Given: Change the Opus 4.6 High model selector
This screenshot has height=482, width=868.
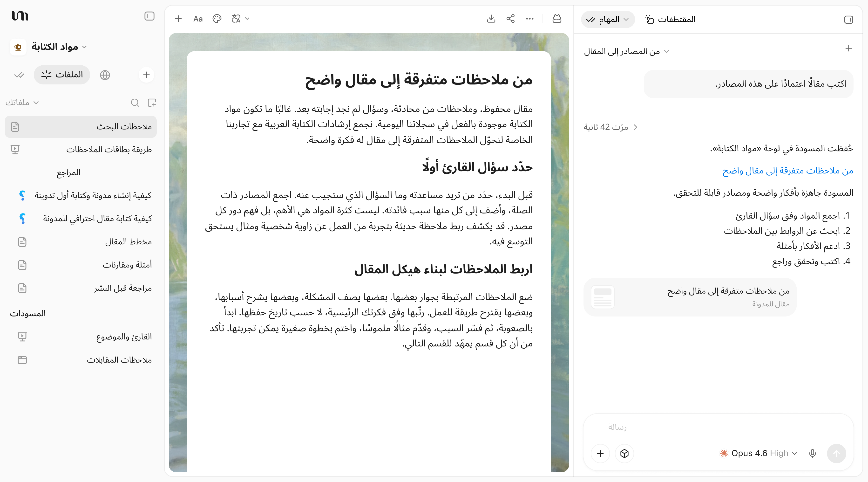Looking at the screenshot, I should (758, 453).
